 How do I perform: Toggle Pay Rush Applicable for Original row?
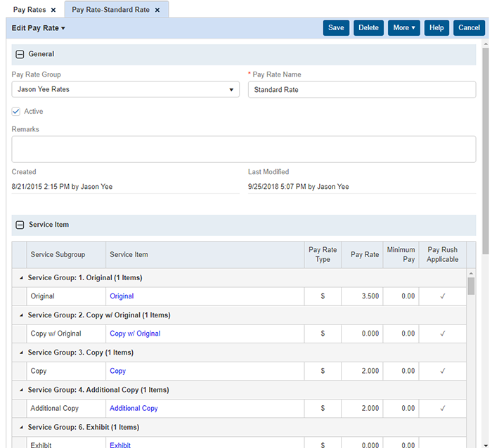(442, 296)
